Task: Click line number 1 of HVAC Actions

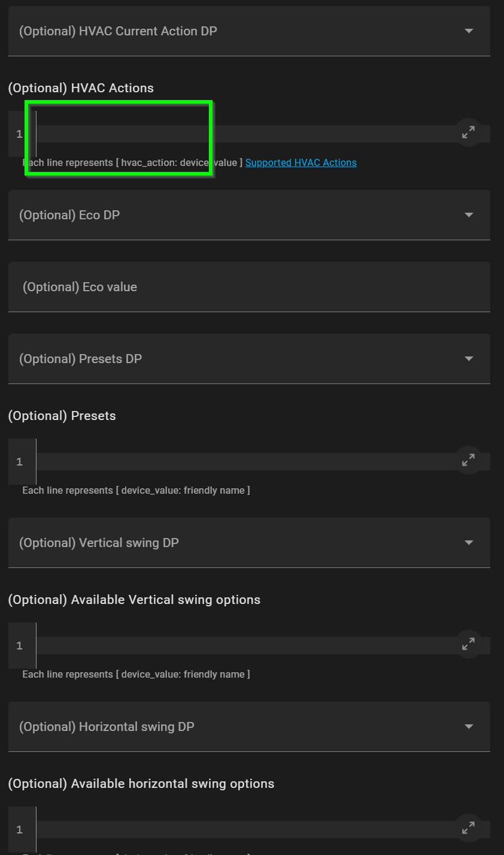Action: (x=20, y=134)
